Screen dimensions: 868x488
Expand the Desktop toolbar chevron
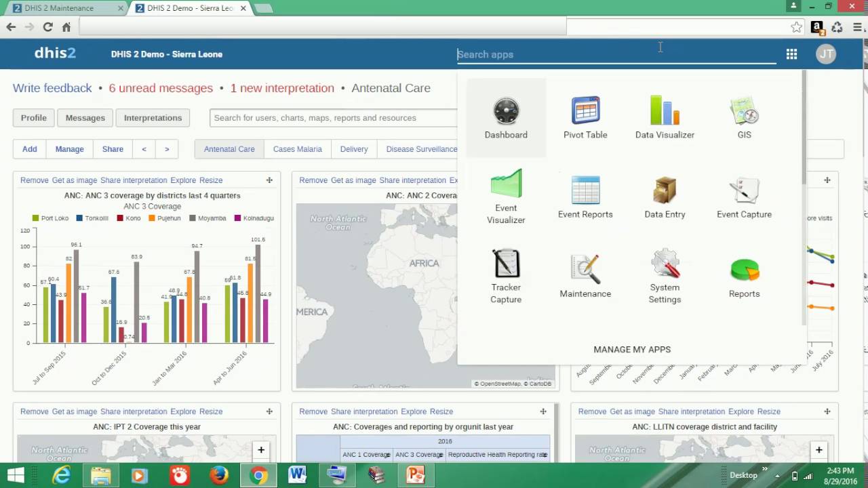click(x=765, y=469)
